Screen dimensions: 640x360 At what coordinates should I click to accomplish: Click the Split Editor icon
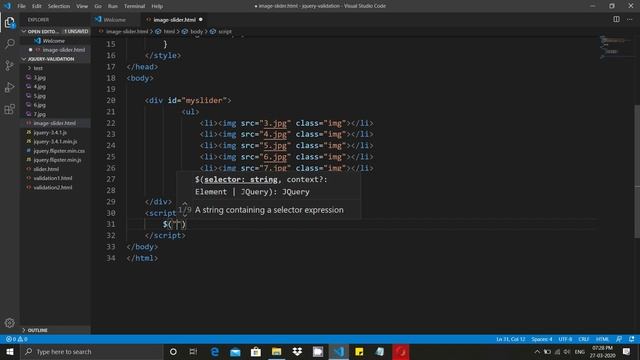tap(616, 19)
